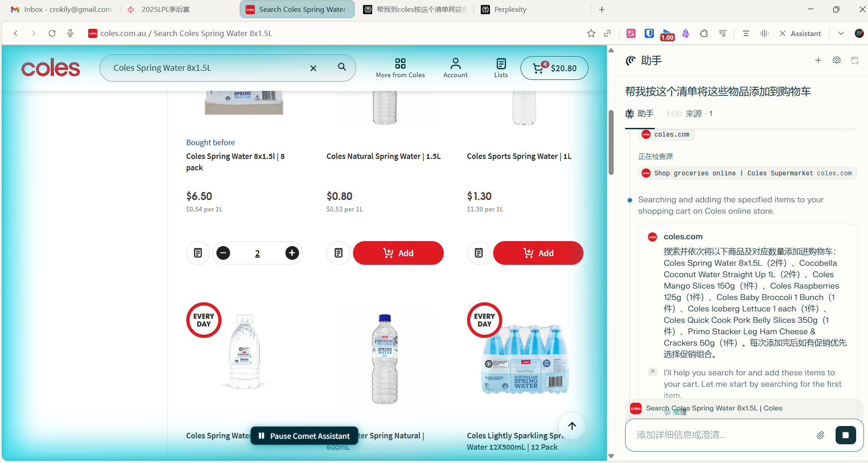Viewport: 868px width, 463px height.
Task: Click the scroll back to top arrow
Action: 572,426
